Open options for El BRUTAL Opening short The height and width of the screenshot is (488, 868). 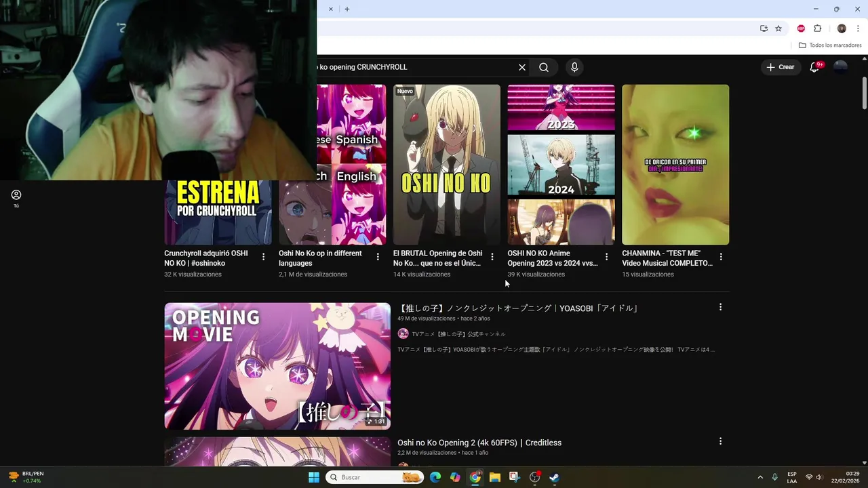492,257
